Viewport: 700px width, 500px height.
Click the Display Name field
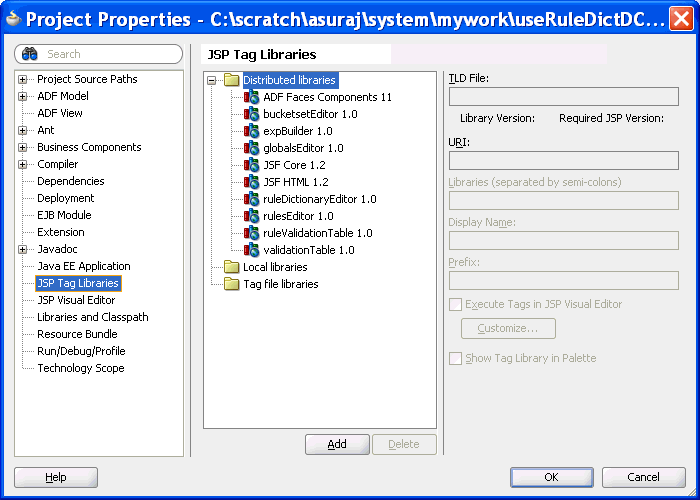click(564, 241)
